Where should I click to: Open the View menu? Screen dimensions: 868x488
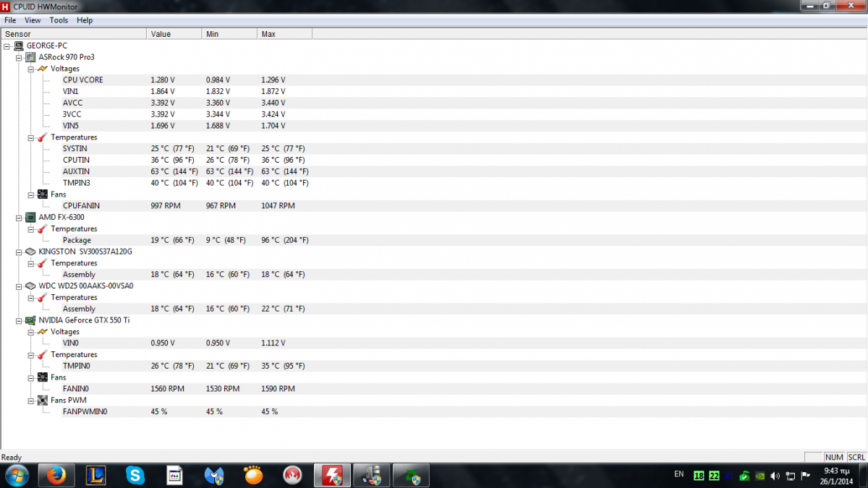(x=33, y=20)
